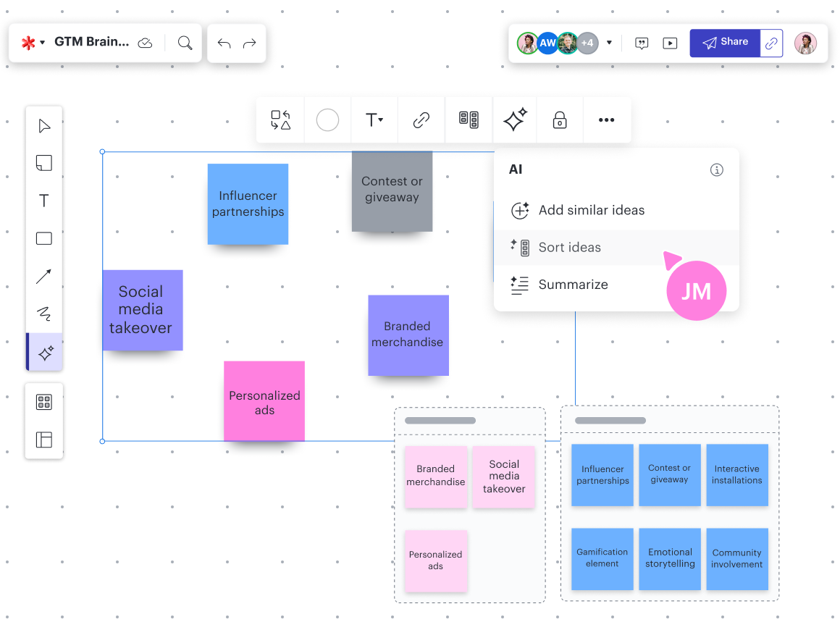This screenshot has width=840, height=630.
Task: Open the board name dropdown next to the logo
Action: [x=41, y=42]
